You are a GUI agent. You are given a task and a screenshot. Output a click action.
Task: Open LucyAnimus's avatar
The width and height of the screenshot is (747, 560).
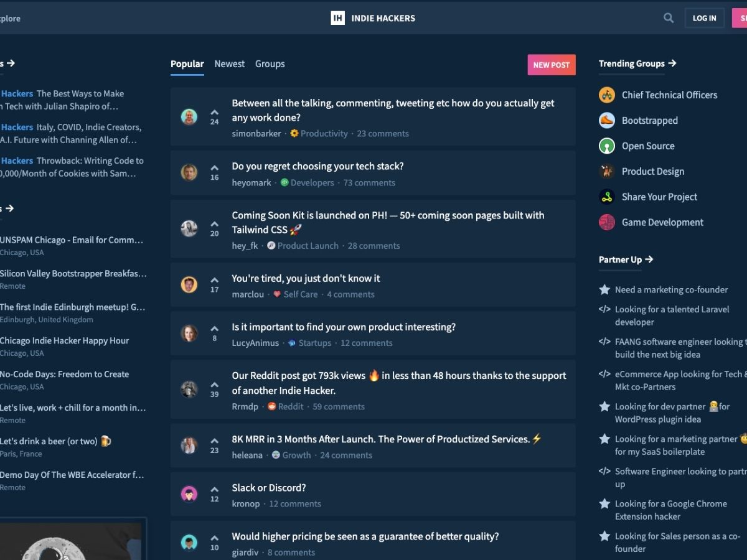tap(189, 333)
